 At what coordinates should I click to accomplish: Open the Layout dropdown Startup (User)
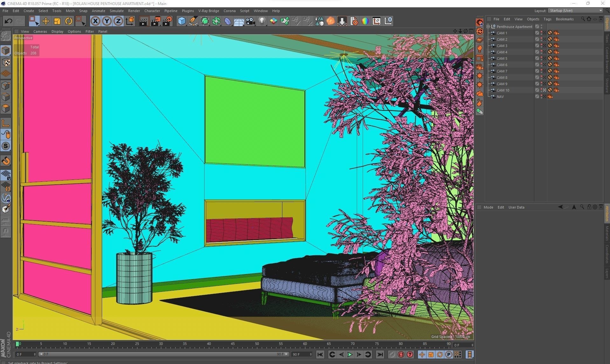[x=575, y=10]
